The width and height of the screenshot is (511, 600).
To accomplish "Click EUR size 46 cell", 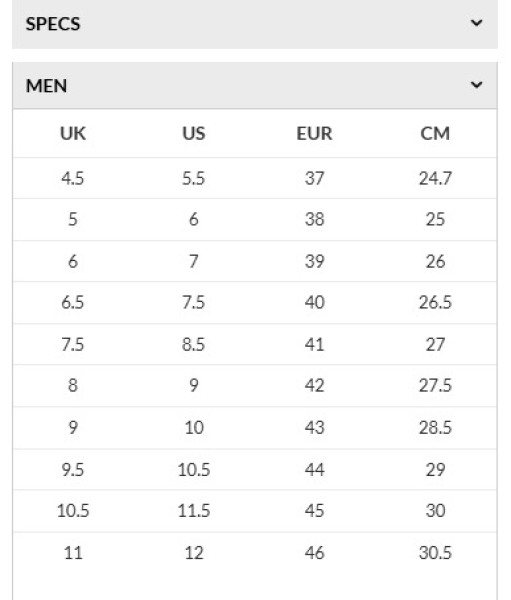I will point(314,553).
